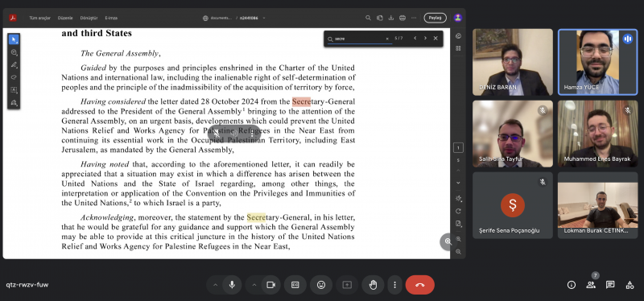Click the Paylaş button
The height and width of the screenshot is (301, 644).
435,18
